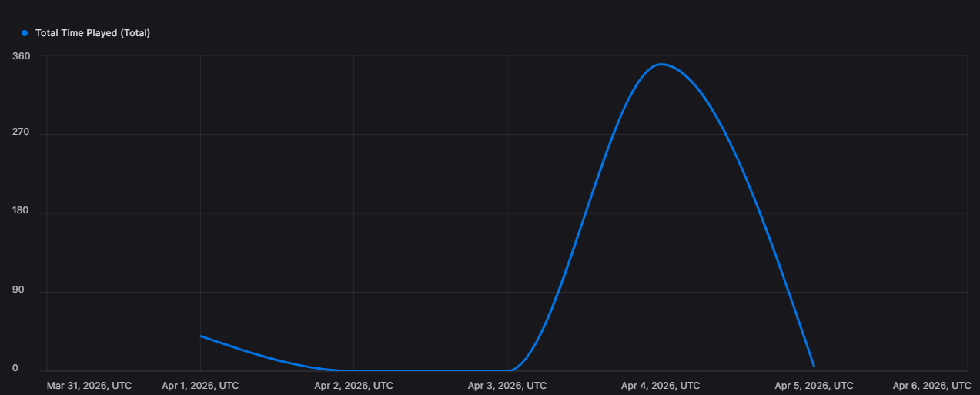Click the line end point at Apr 5
Image resolution: width=980 pixels, height=395 pixels.
point(814,366)
